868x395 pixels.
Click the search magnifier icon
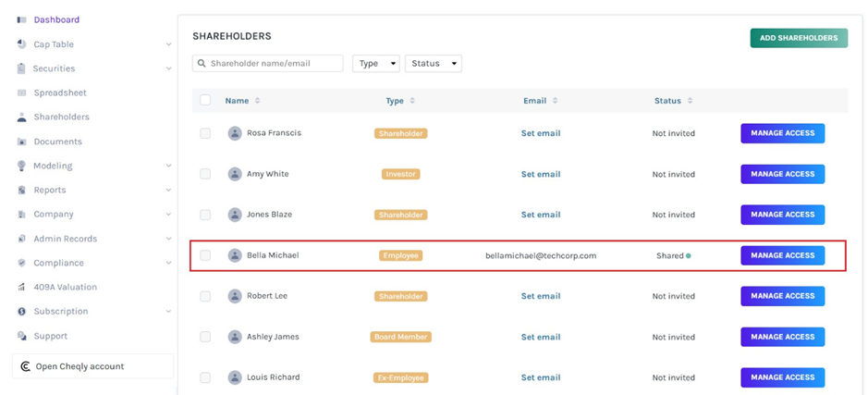[x=202, y=63]
